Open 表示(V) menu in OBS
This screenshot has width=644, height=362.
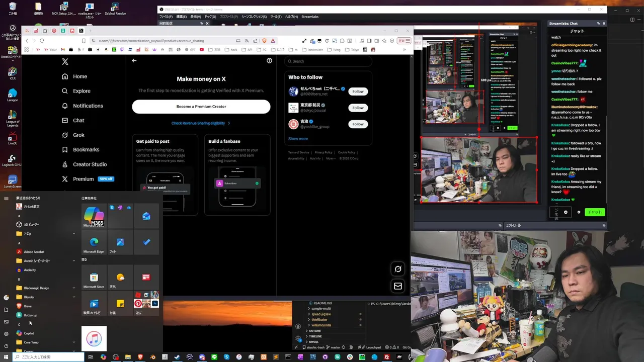196,17
